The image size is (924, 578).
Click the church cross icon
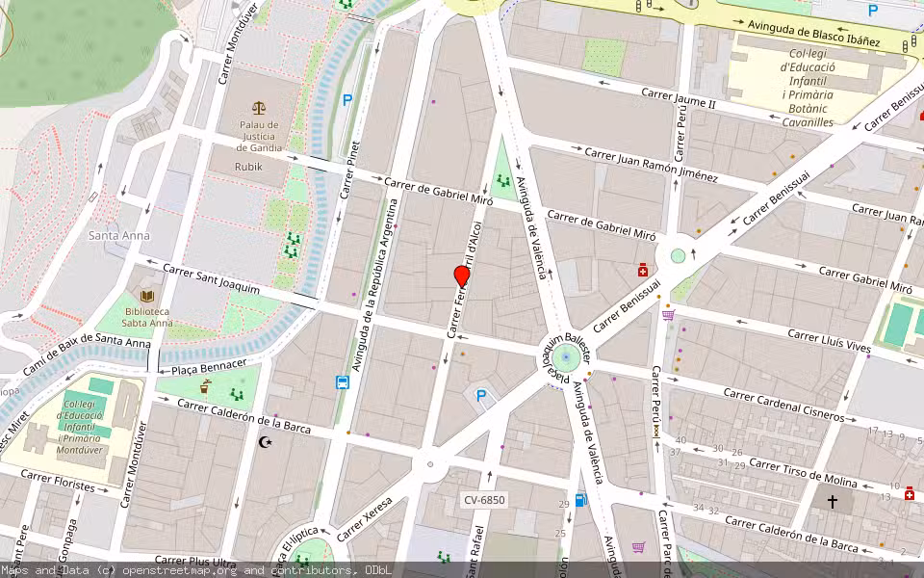(832, 502)
